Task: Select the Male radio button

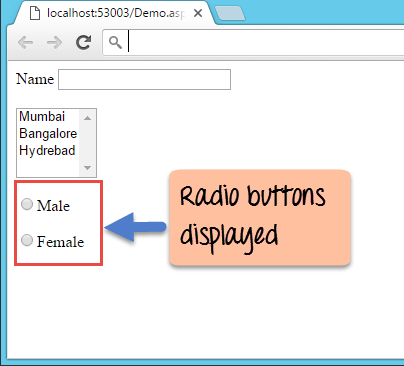Action: (27, 204)
